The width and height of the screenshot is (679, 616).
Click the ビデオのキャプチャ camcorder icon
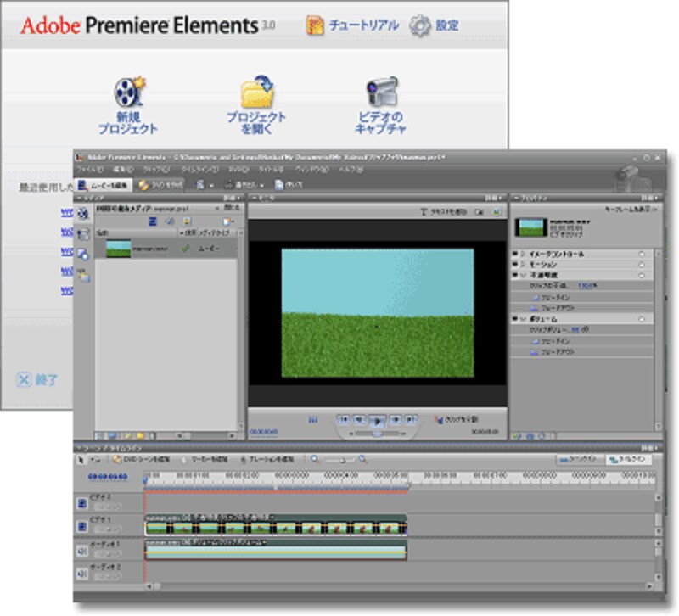coord(380,92)
